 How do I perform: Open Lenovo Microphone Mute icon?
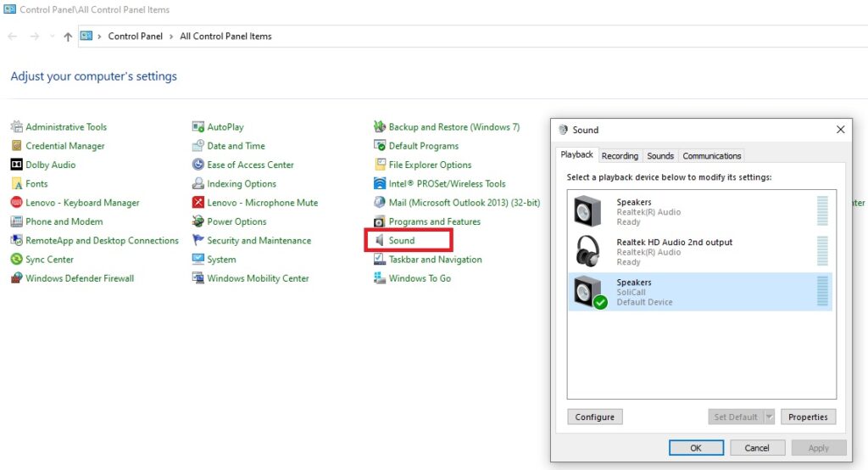coord(198,202)
